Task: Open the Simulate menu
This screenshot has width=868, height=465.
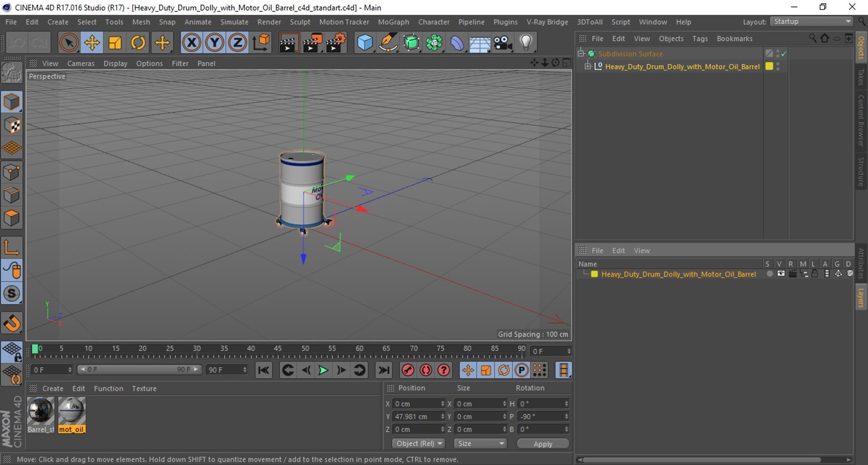Action: (x=234, y=22)
